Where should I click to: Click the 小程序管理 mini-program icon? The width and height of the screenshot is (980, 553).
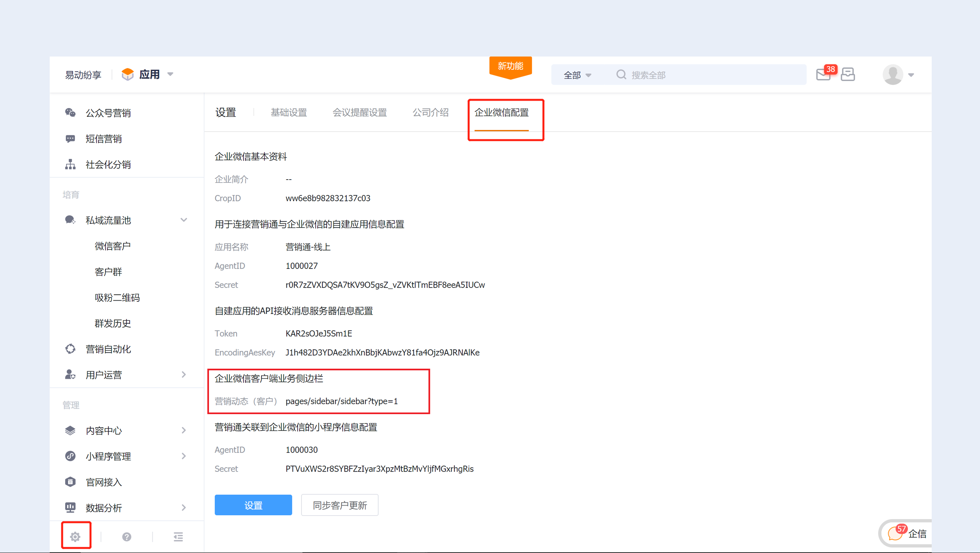[x=70, y=456]
